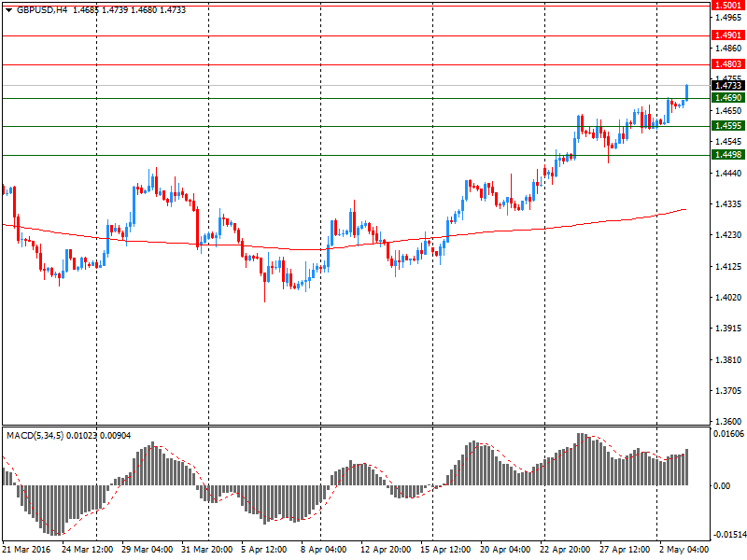The width and height of the screenshot is (747, 560).
Task: Click the 1.4965 price axis value
Action: click(728, 18)
